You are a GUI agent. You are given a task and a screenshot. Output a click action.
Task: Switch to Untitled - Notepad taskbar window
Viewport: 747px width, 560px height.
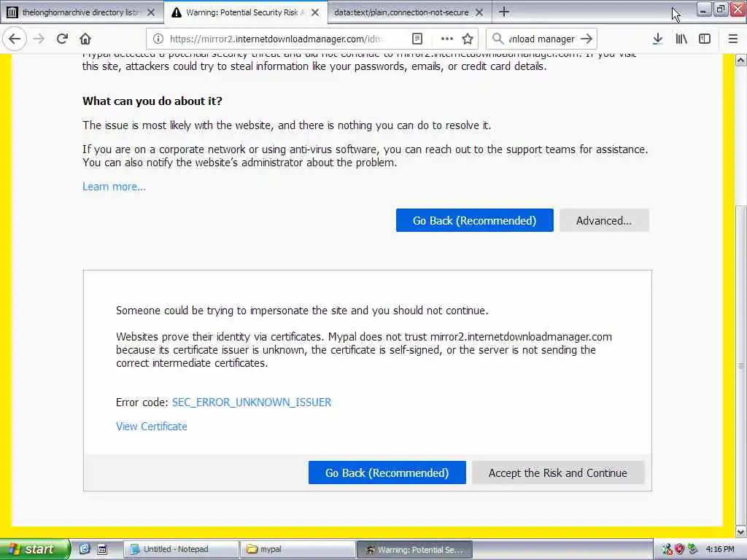(181, 550)
